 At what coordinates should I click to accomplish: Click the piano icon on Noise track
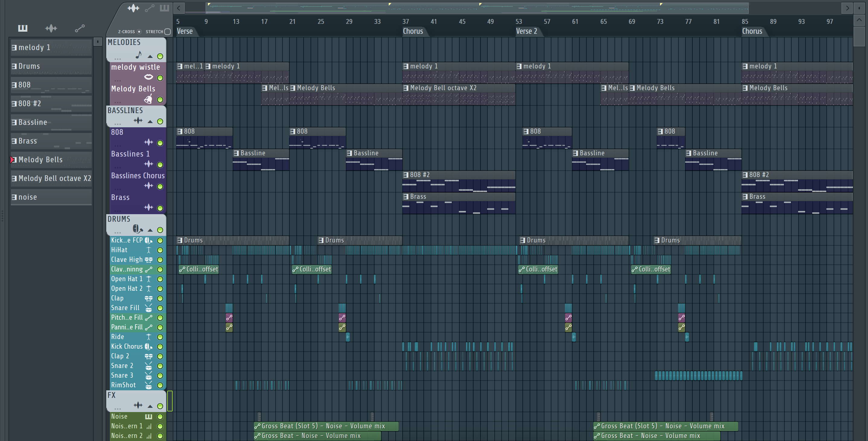pyautogui.click(x=148, y=417)
